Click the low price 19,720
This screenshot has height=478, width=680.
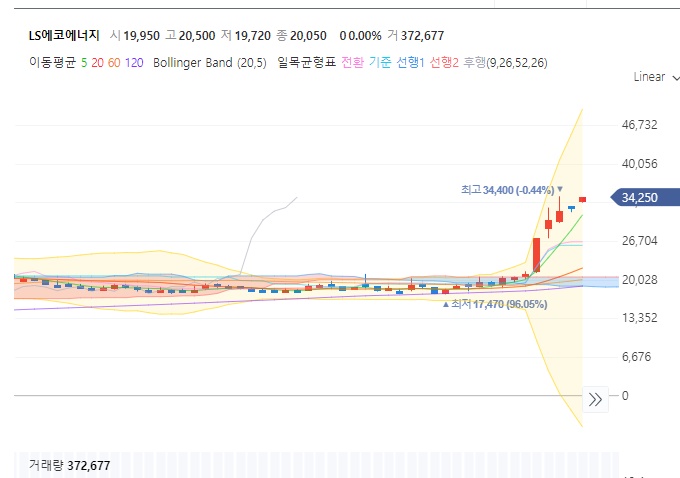(252, 36)
